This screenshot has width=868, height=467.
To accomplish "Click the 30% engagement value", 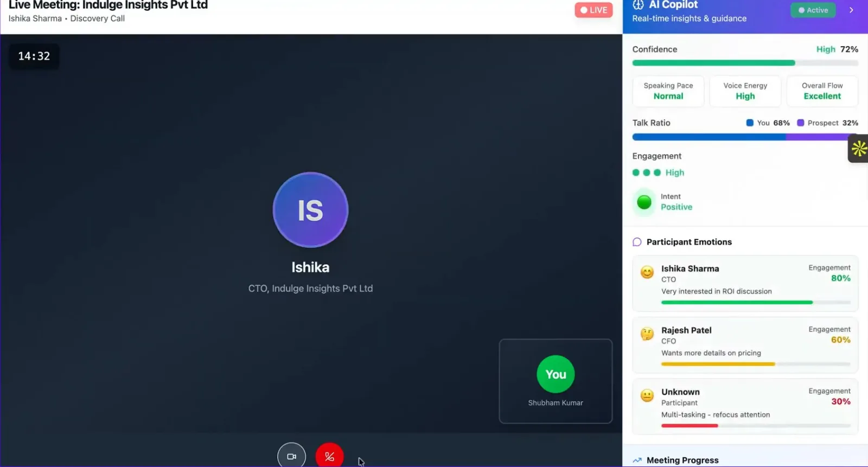I will coord(841,401).
